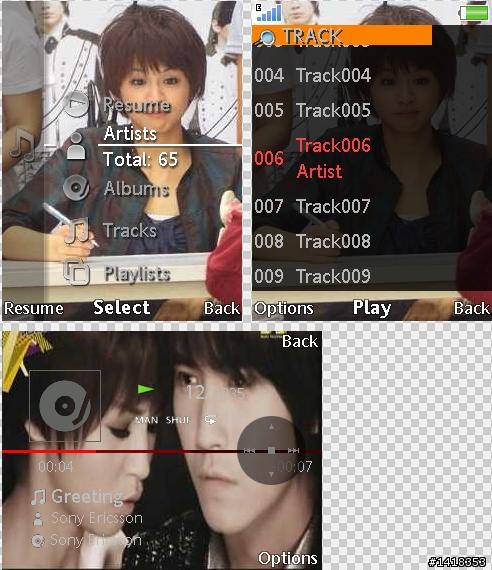Open the Playlists menu entry
The width and height of the screenshot is (492, 570).
click(137, 274)
